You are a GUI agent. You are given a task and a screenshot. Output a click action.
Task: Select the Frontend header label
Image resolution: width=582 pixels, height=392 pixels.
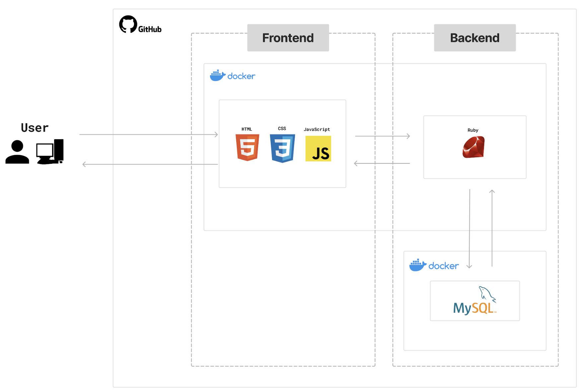pyautogui.click(x=288, y=38)
